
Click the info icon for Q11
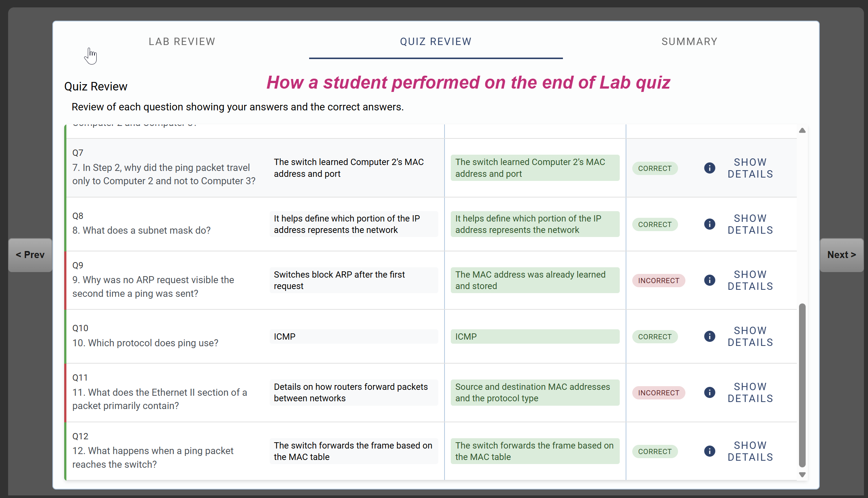pos(709,393)
